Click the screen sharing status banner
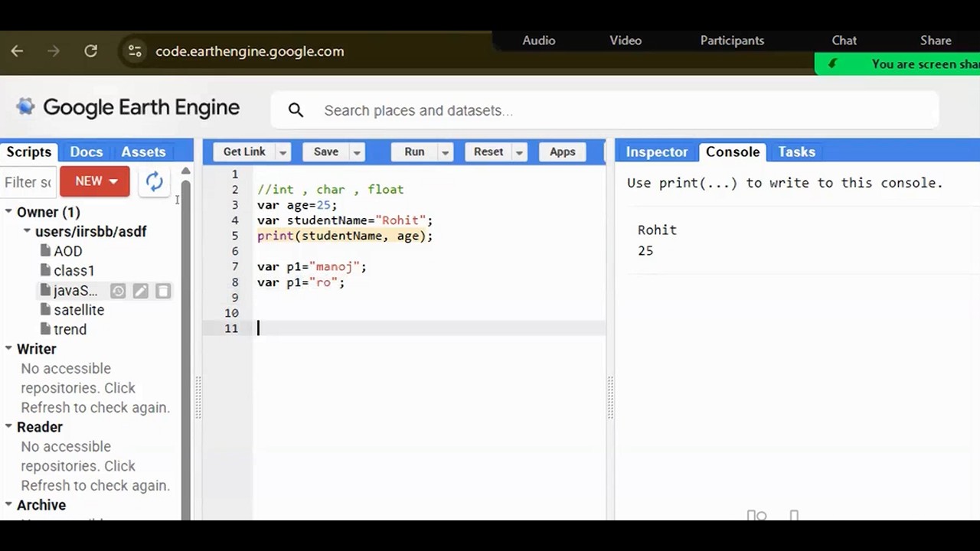 (x=897, y=64)
